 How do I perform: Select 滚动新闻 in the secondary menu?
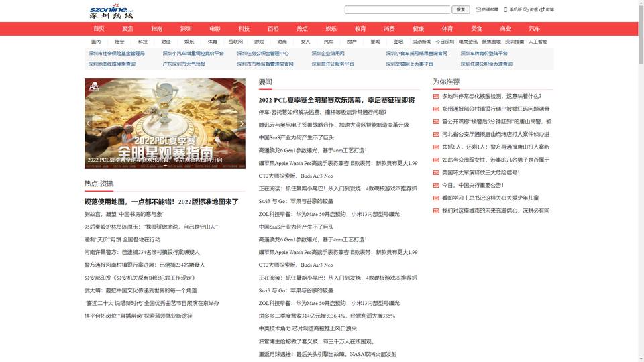click(x=422, y=42)
